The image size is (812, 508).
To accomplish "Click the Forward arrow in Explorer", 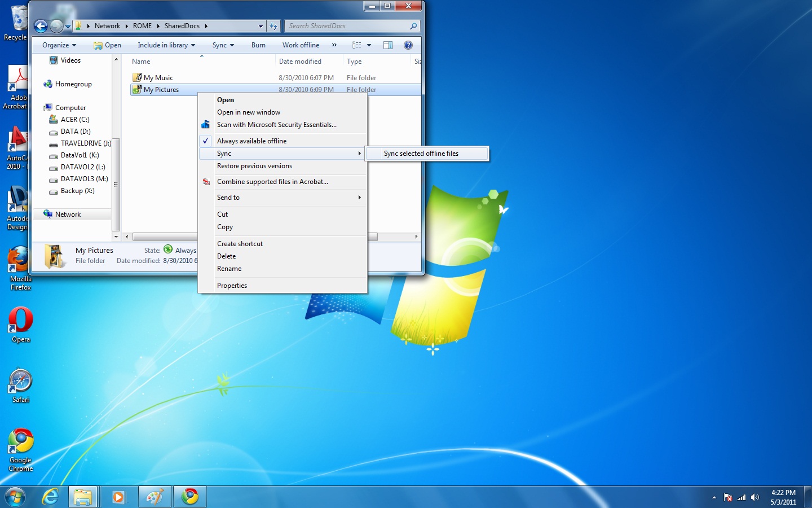I will pos(56,26).
